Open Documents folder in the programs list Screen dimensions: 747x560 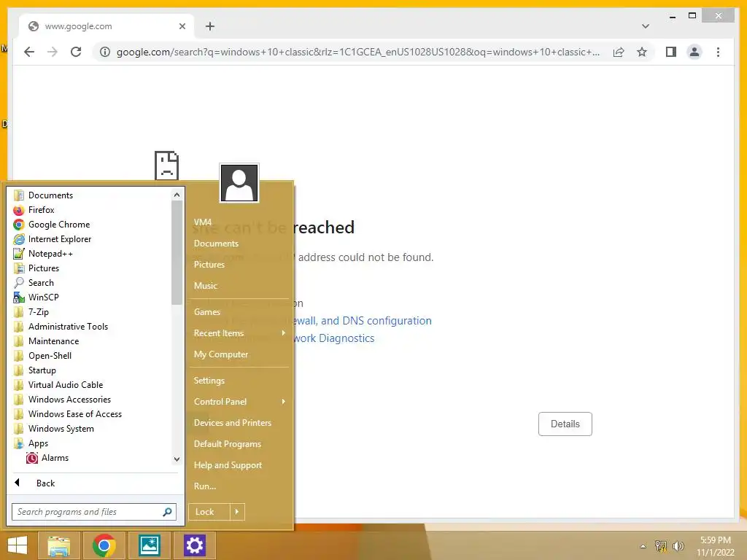click(50, 195)
